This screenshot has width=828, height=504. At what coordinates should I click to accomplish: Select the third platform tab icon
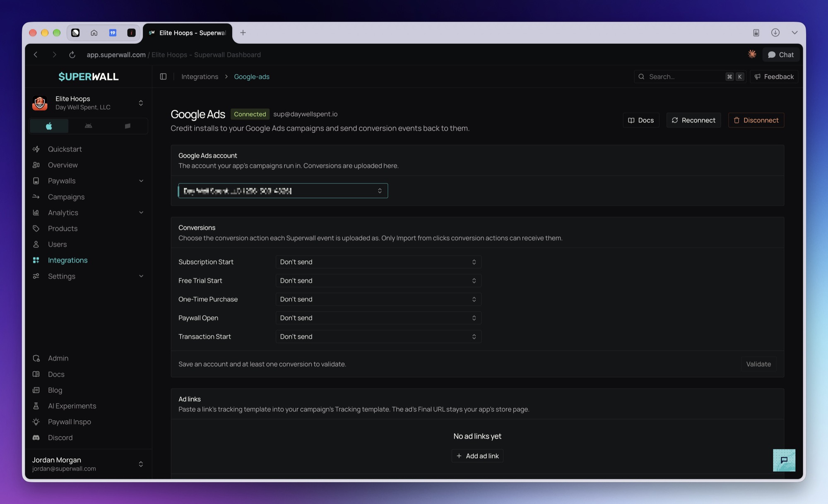coord(128,126)
